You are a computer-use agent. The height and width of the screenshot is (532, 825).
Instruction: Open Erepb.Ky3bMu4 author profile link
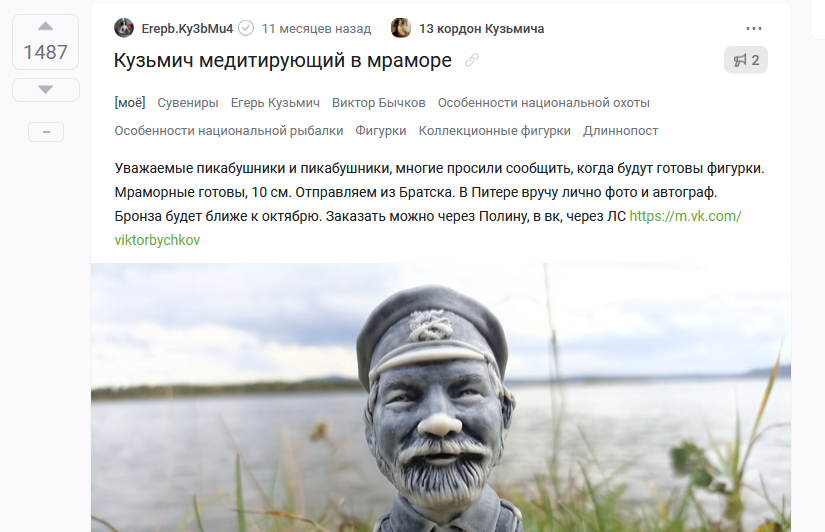pyautogui.click(x=187, y=28)
